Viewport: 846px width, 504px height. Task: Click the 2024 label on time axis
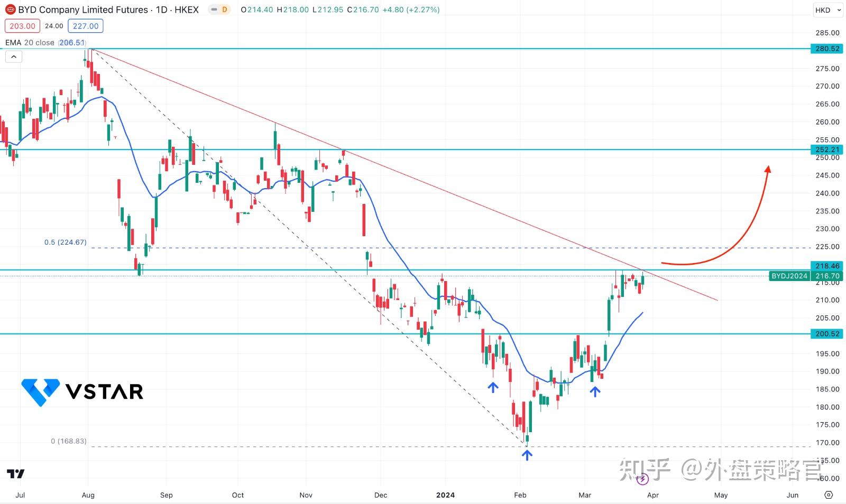tap(445, 495)
